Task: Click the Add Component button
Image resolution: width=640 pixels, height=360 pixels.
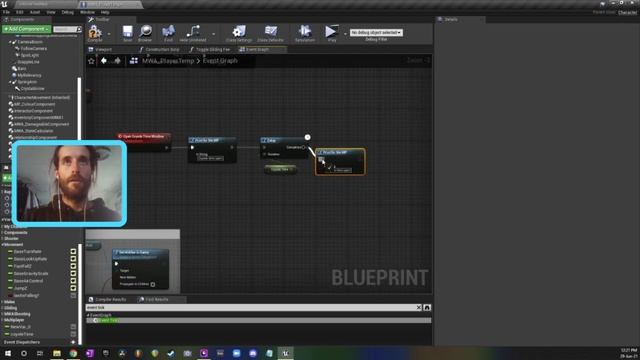Action: click(27, 29)
